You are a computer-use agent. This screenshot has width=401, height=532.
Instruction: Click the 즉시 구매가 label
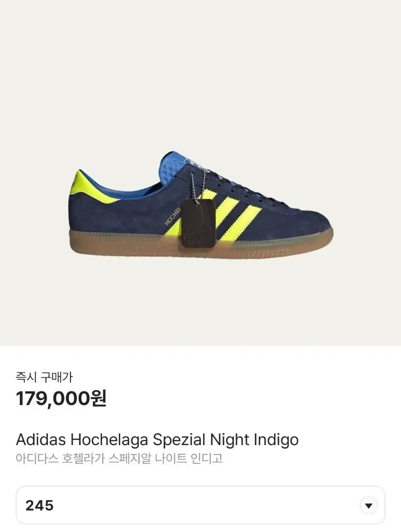[44, 377]
